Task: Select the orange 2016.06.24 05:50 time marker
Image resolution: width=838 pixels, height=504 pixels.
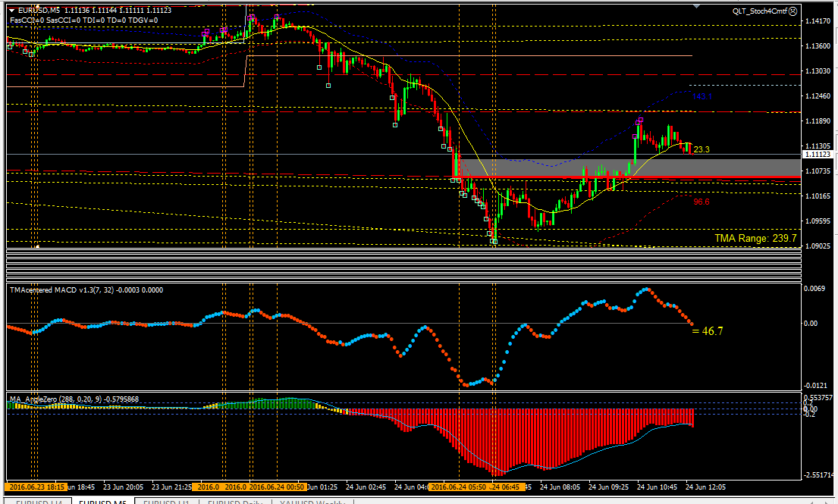Action: click(459, 487)
